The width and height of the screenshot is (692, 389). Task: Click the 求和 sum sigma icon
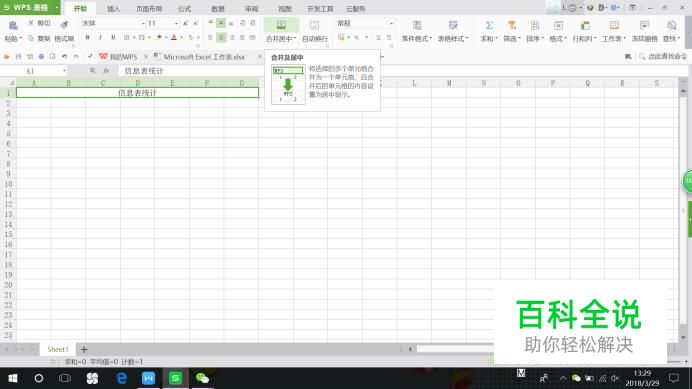coord(489,26)
